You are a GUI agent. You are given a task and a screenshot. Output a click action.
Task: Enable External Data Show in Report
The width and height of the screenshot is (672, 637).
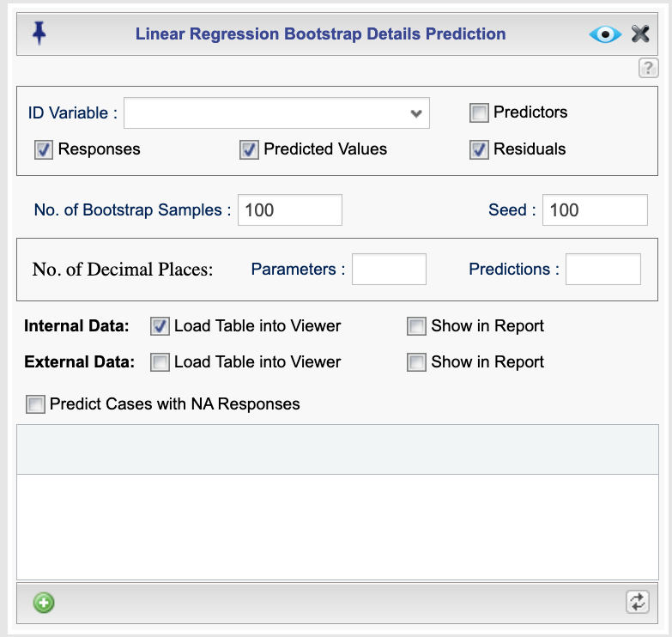point(416,362)
